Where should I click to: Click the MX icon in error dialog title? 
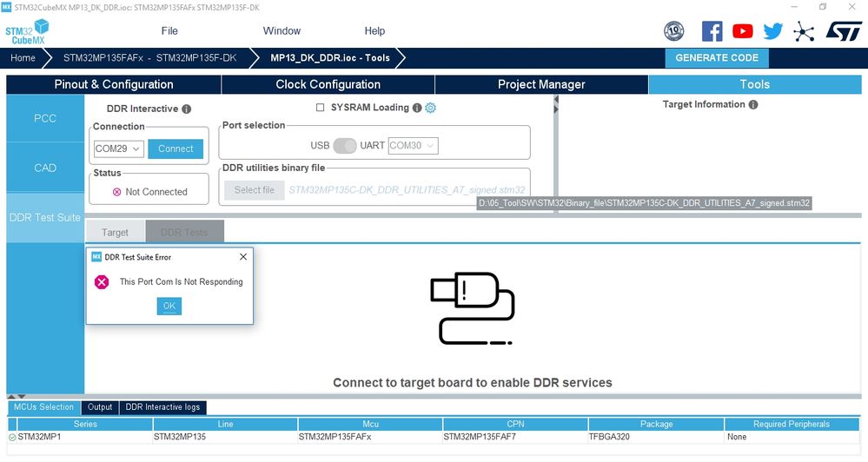coord(96,257)
